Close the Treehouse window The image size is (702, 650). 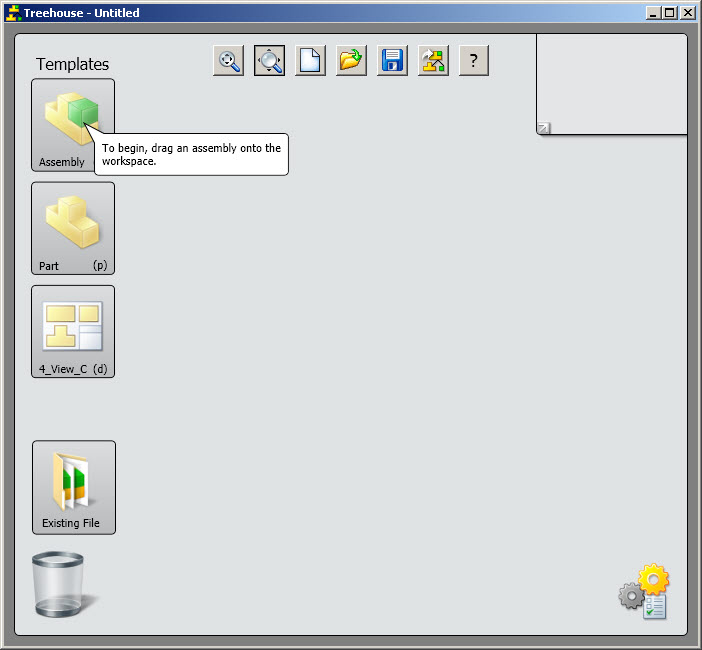(687, 13)
